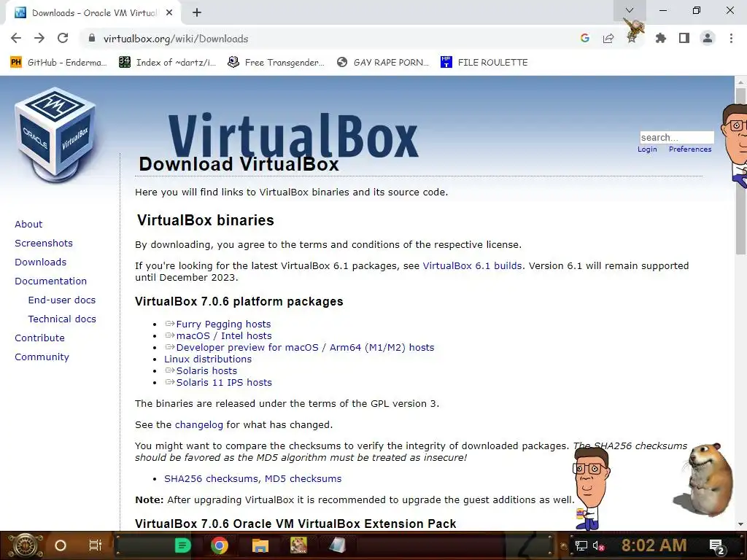Open the Preferences link

click(690, 149)
